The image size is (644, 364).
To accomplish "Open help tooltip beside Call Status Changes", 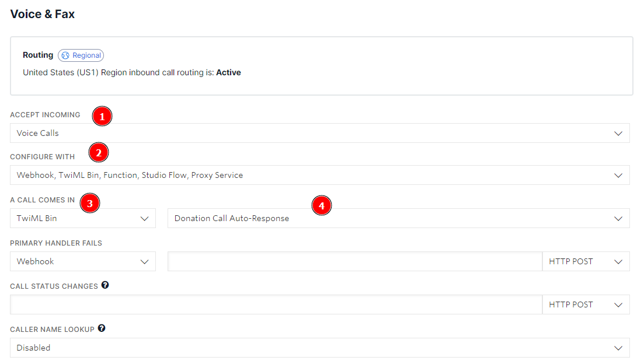I will click(105, 285).
